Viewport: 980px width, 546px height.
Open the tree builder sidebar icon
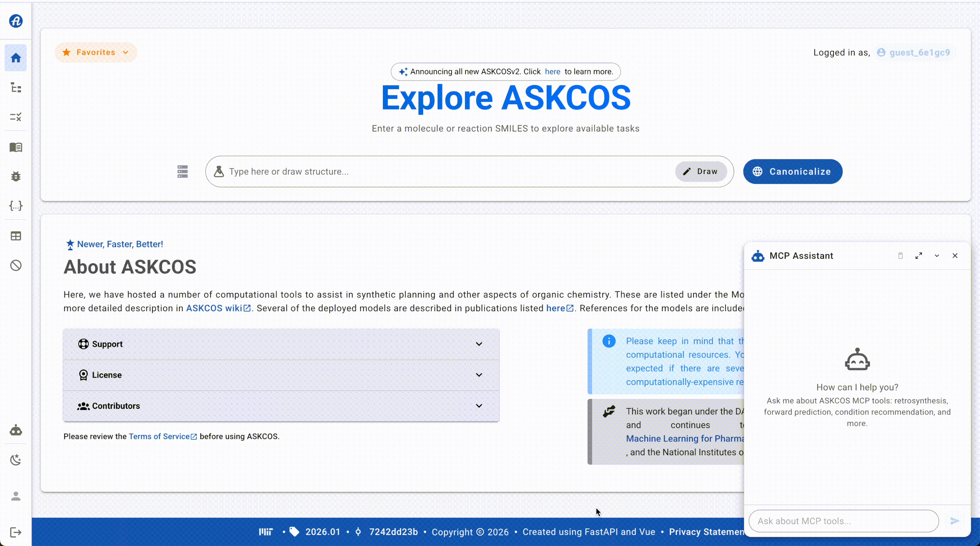(x=16, y=88)
